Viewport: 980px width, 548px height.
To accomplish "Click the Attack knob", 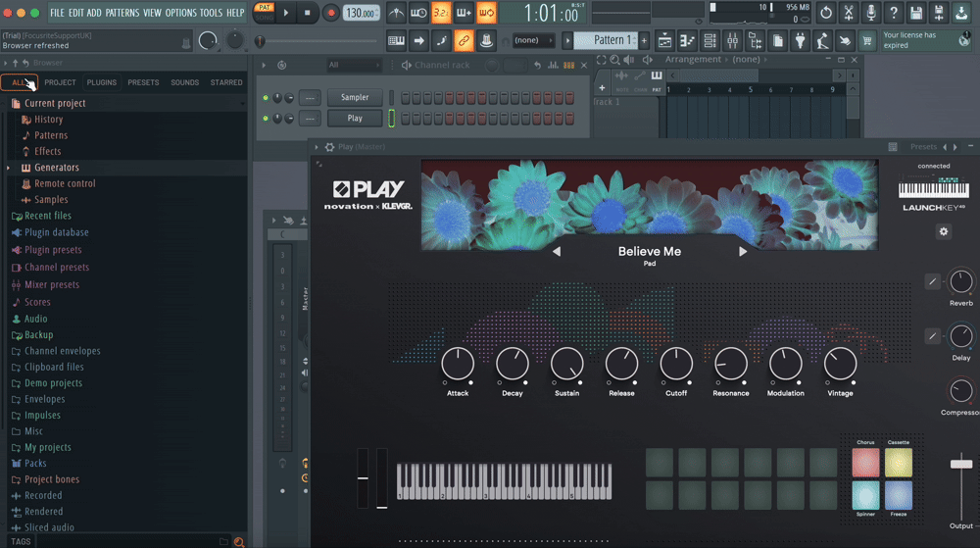I will tap(458, 364).
